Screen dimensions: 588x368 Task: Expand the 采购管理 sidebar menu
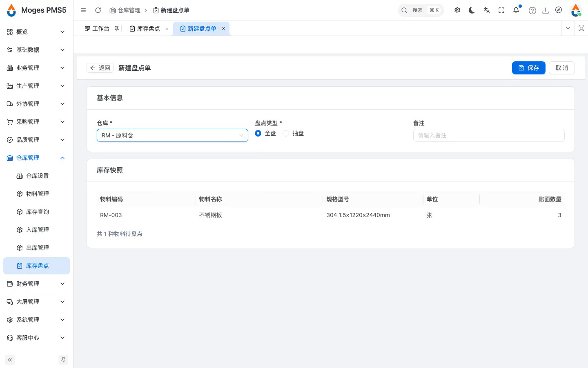tap(36, 122)
